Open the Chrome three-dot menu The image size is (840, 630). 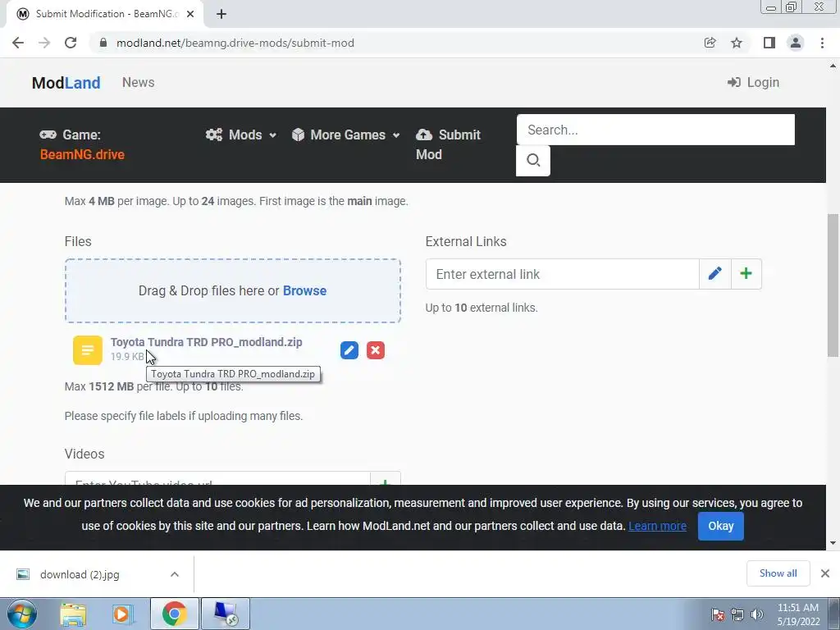[x=822, y=43]
